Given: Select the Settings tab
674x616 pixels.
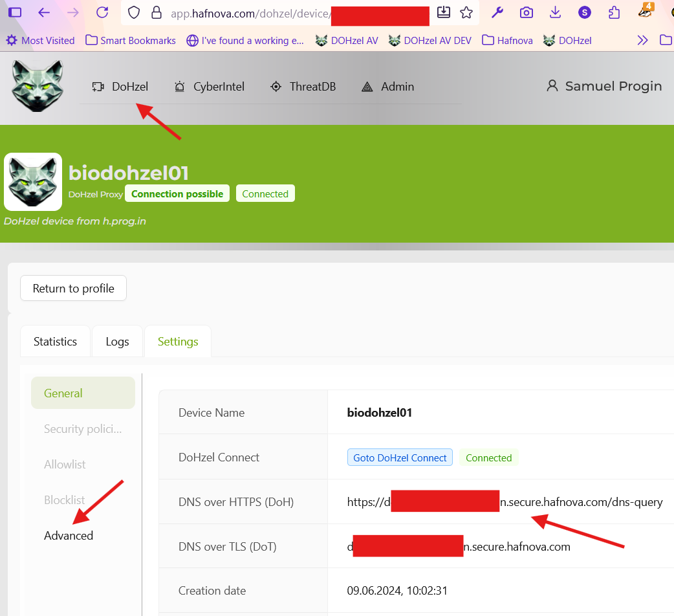Looking at the screenshot, I should coord(178,342).
